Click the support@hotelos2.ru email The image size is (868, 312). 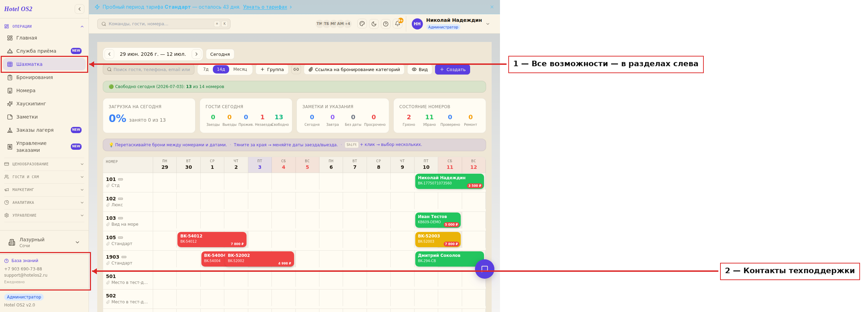click(26, 275)
